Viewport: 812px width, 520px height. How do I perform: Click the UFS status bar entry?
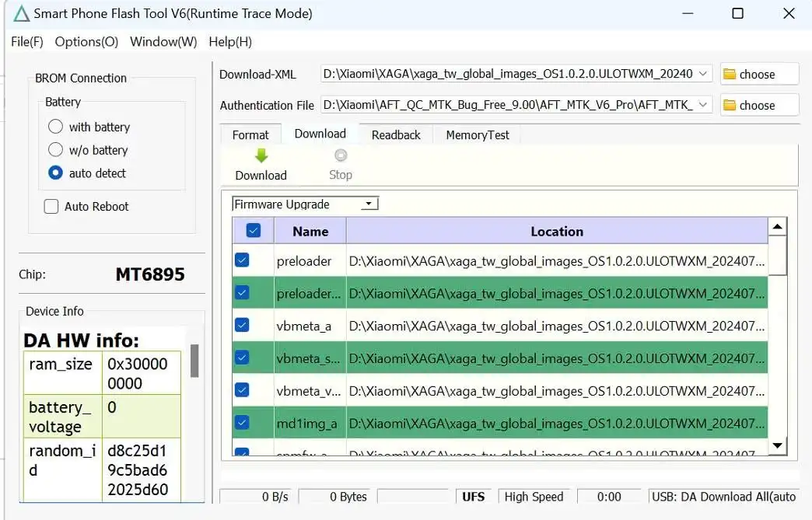coord(474,497)
